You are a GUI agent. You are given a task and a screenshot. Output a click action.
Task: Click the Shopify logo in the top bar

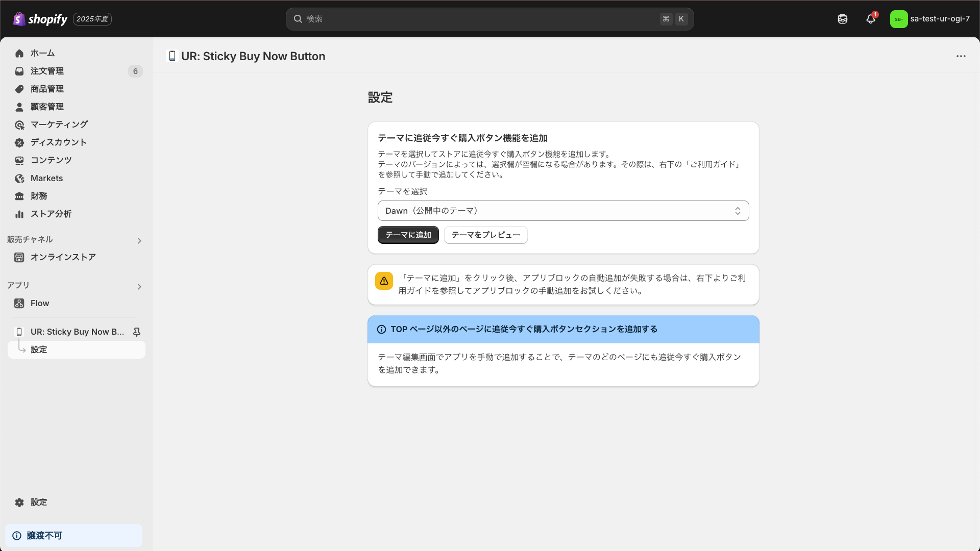(x=40, y=19)
